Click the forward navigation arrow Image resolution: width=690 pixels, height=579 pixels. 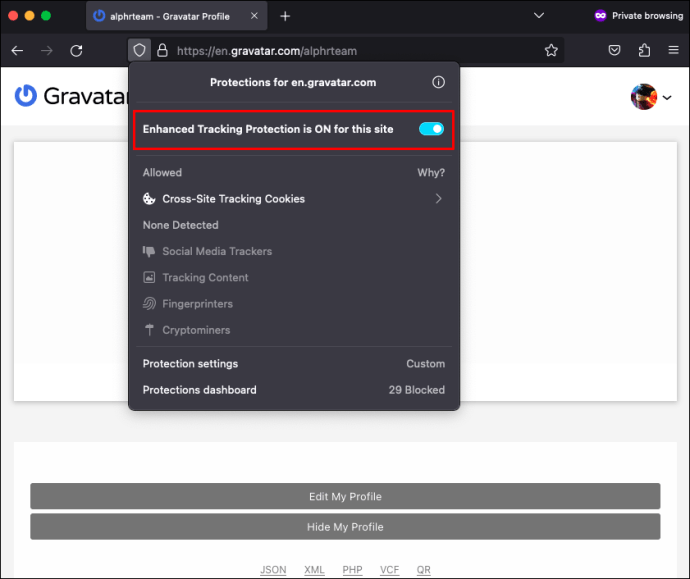[47, 51]
